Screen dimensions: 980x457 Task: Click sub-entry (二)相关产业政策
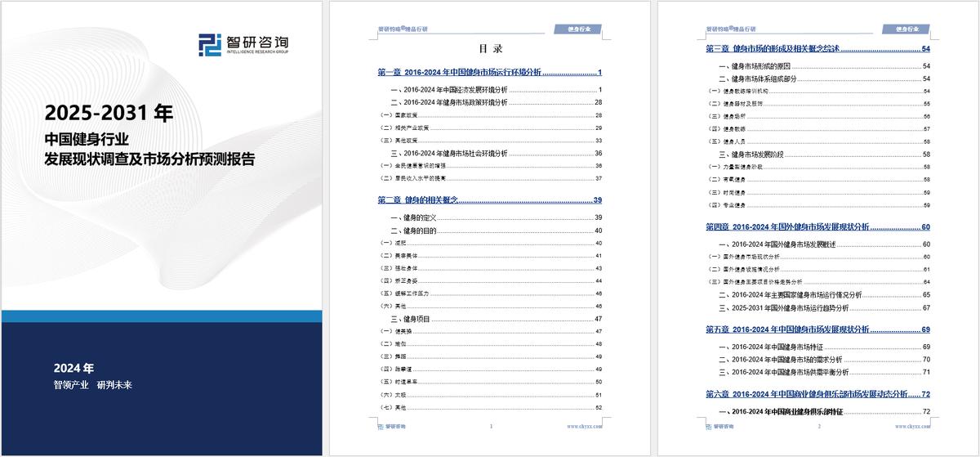click(x=490, y=128)
